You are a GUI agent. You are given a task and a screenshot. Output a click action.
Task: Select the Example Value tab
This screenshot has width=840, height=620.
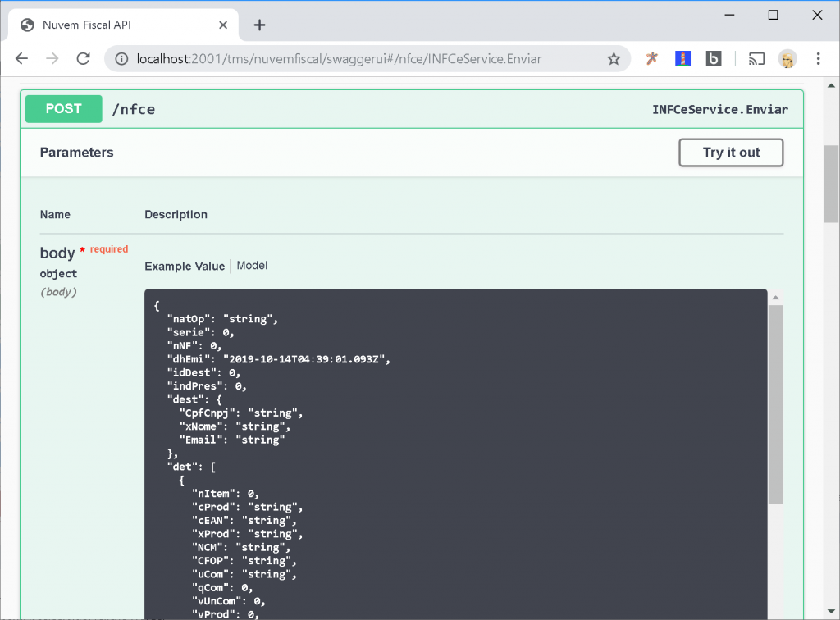click(185, 265)
